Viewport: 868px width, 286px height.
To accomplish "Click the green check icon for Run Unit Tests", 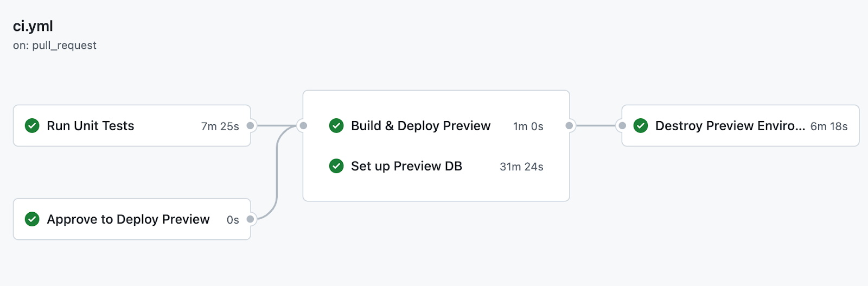I will pos(32,126).
